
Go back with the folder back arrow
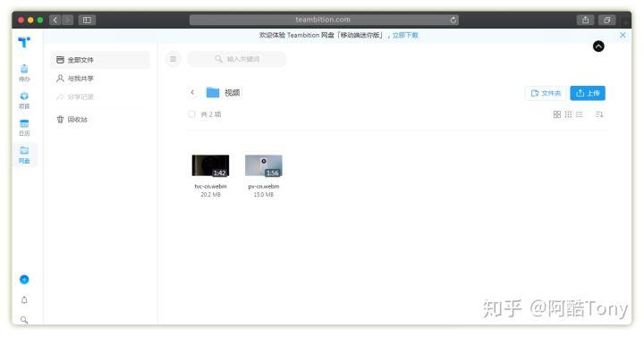tap(192, 92)
